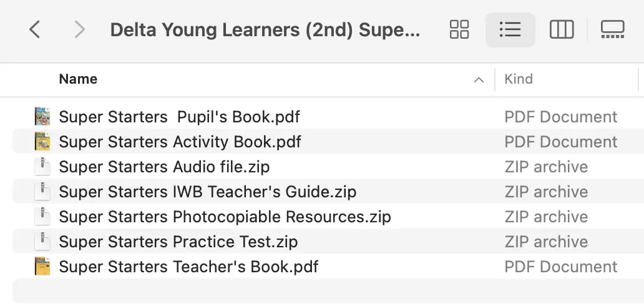Viewport: 644px width, 306px height.
Task: Click the IWB Teacher's Guide zip icon
Action: (x=42, y=192)
